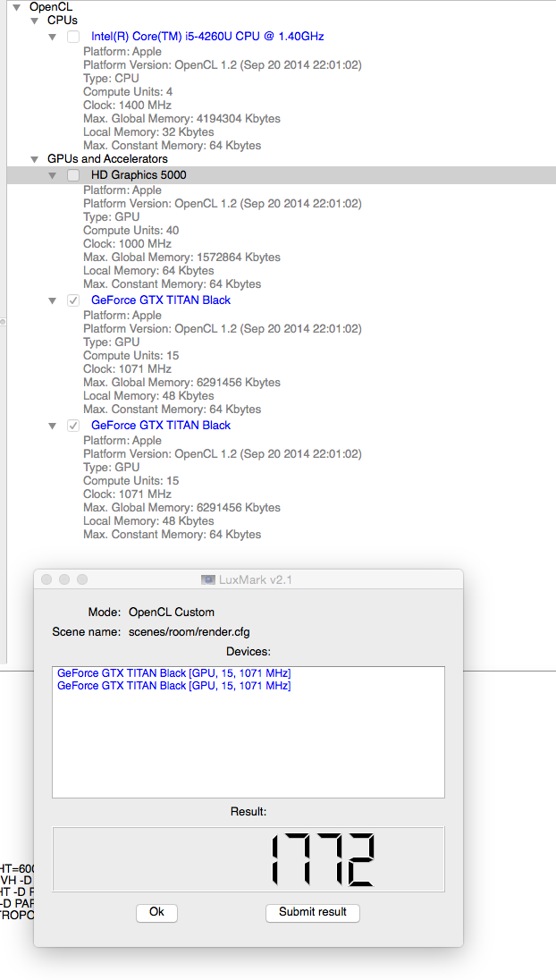This screenshot has width=556, height=980.
Task: Click the 'Clock: 1000 MHz' line
Action: 127,244
